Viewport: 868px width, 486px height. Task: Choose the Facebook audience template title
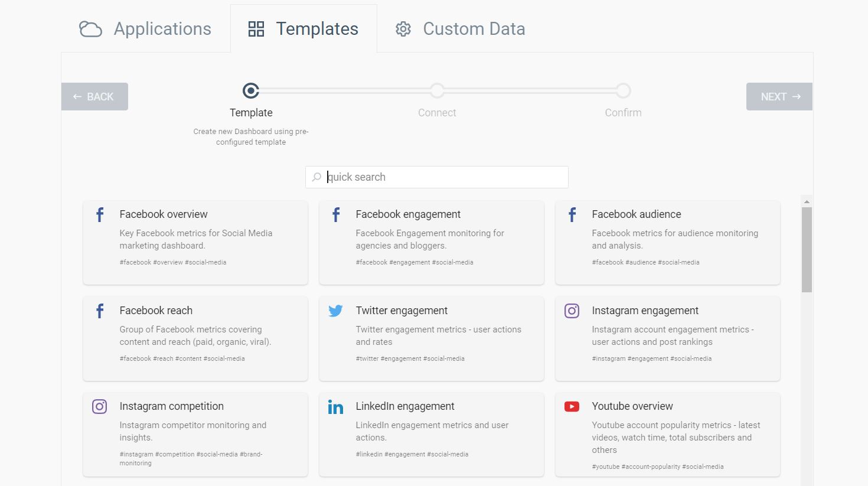637,214
